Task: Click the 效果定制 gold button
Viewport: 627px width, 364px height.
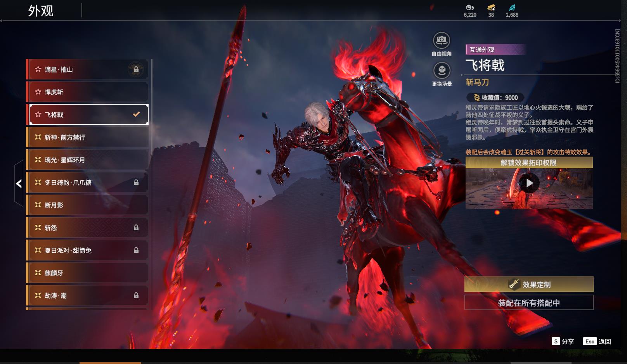Action: click(529, 285)
